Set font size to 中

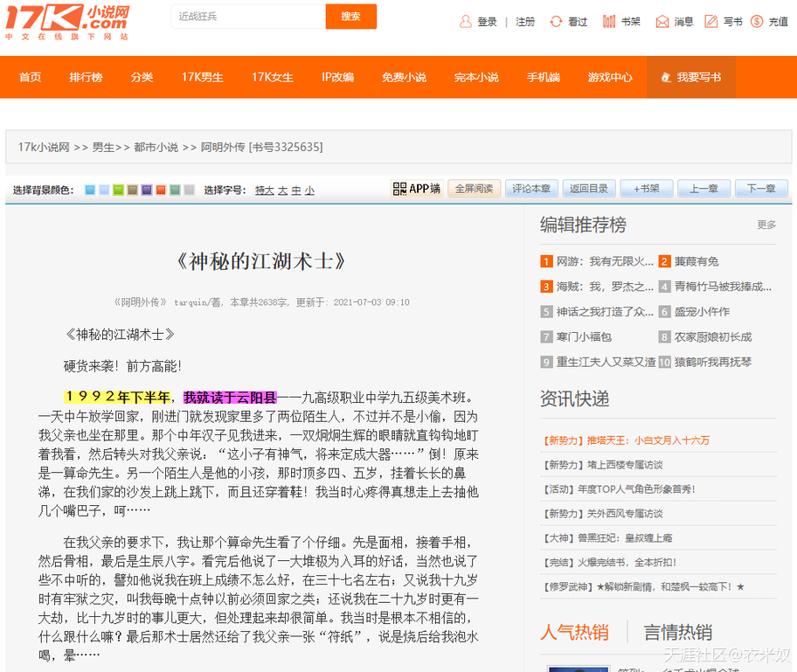point(296,191)
